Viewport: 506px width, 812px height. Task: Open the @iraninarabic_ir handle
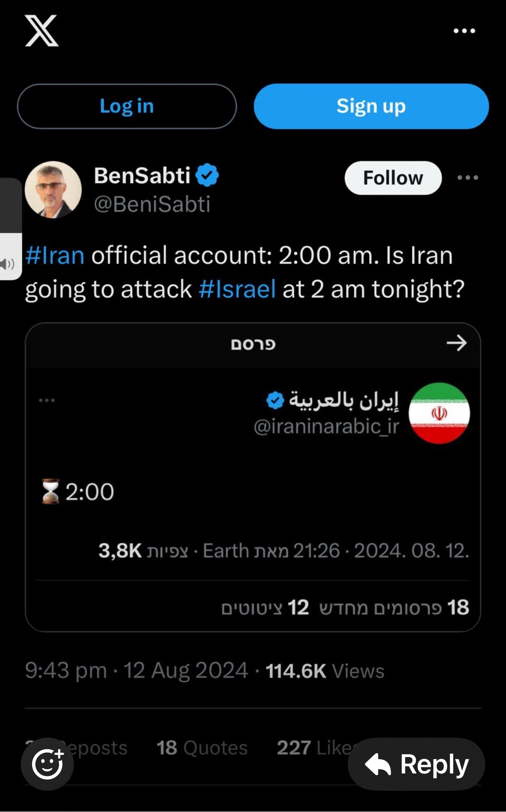point(327,427)
